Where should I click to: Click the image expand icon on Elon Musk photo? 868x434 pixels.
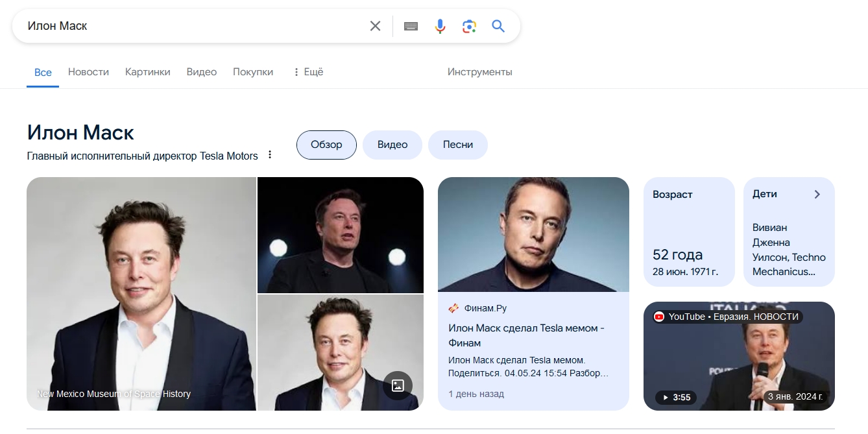coord(397,385)
